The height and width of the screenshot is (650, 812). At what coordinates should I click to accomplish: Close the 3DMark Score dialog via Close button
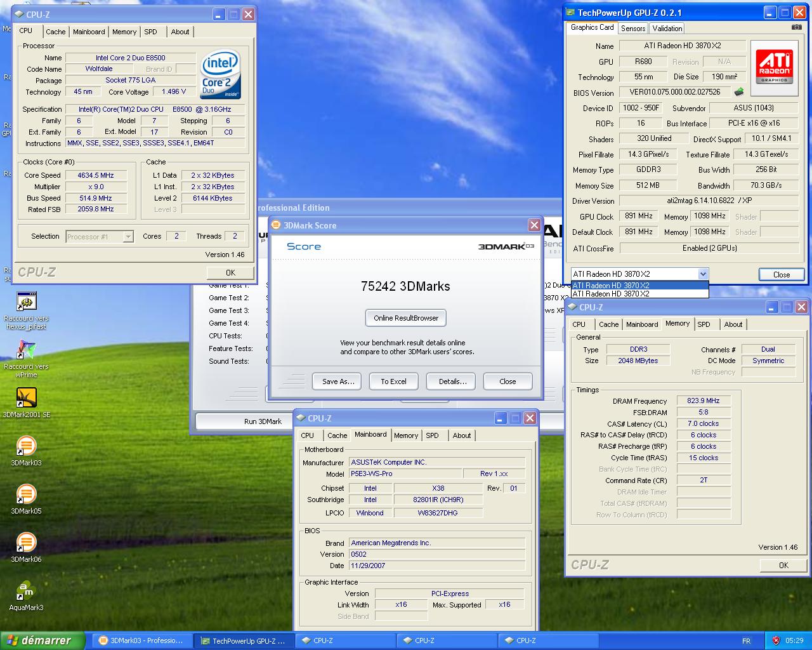point(507,381)
